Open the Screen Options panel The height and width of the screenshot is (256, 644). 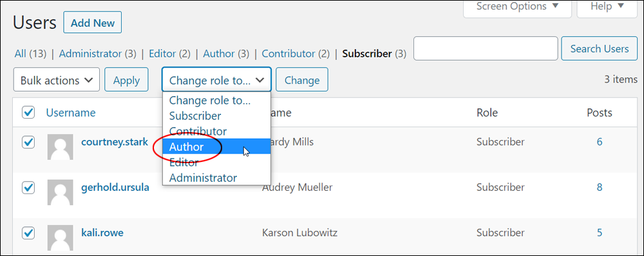tap(517, 7)
